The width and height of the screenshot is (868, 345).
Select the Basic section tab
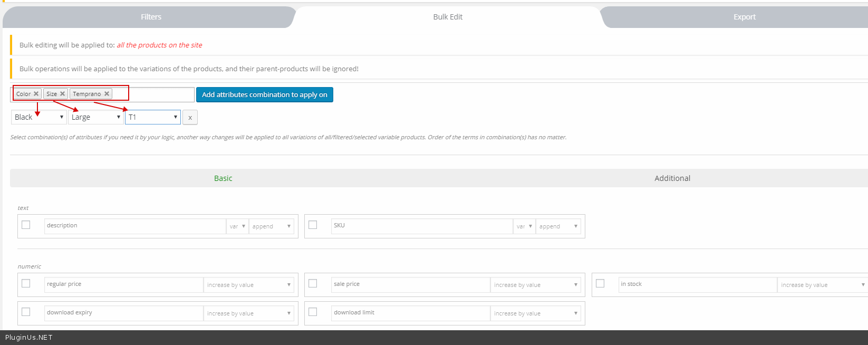223,178
